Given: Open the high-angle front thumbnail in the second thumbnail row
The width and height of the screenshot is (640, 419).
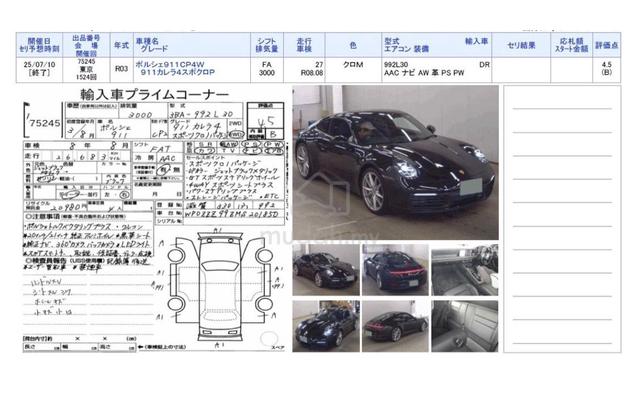Looking at the screenshot, I should 326,326.
